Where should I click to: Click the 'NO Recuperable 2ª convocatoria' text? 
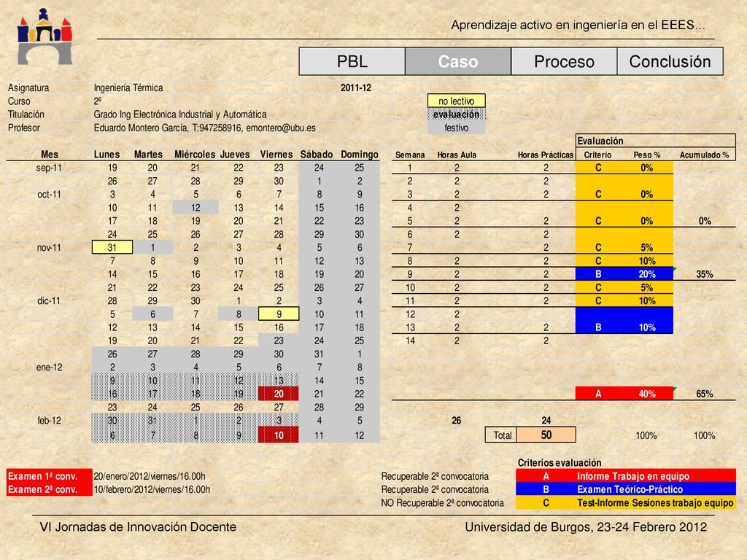[442, 503]
